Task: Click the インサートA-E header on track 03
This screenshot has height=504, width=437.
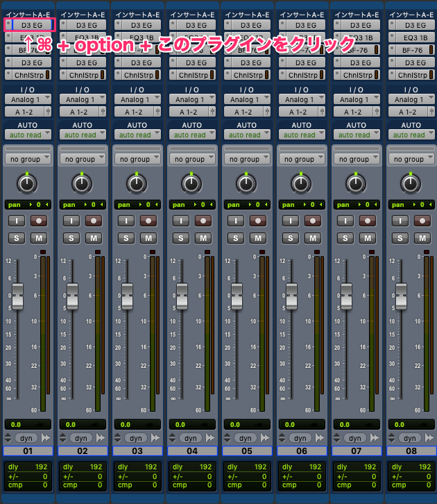Action: coord(137,14)
